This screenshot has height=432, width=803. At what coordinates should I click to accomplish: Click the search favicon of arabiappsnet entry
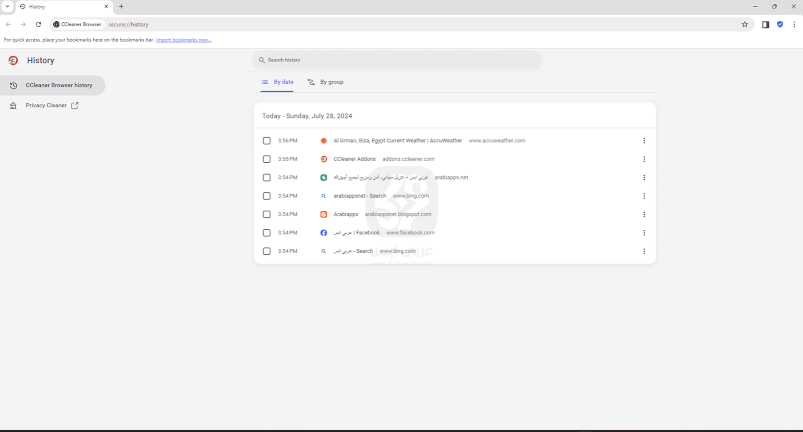[324, 196]
